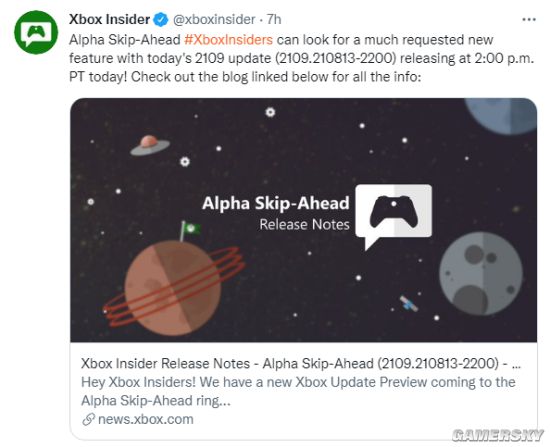Screen dimensions: 550x447
Task: Click the tweet body text about the 2109 update
Action: 302,58
